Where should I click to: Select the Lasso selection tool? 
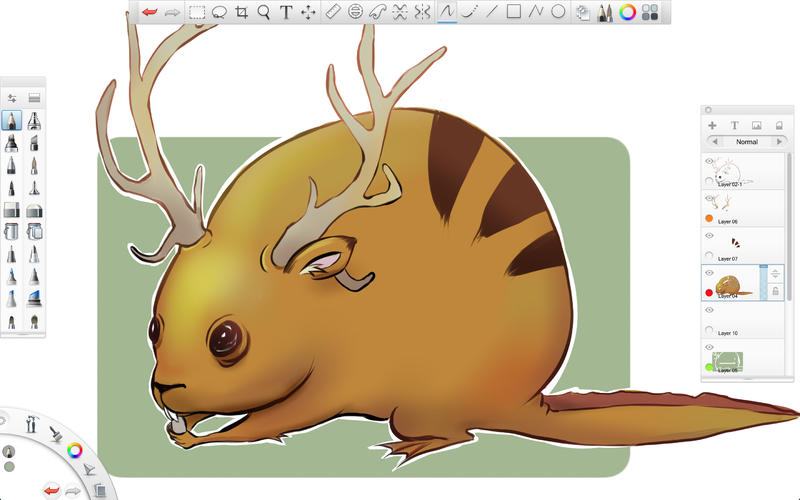pyautogui.click(x=219, y=12)
